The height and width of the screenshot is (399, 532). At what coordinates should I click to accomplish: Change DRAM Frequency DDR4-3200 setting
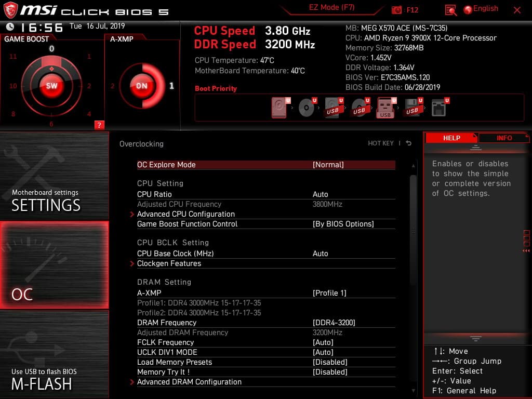pos(334,323)
